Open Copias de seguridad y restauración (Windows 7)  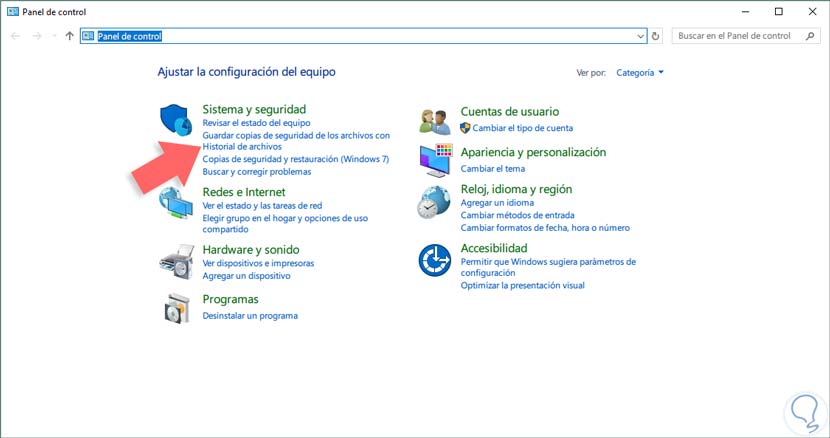coord(295,159)
